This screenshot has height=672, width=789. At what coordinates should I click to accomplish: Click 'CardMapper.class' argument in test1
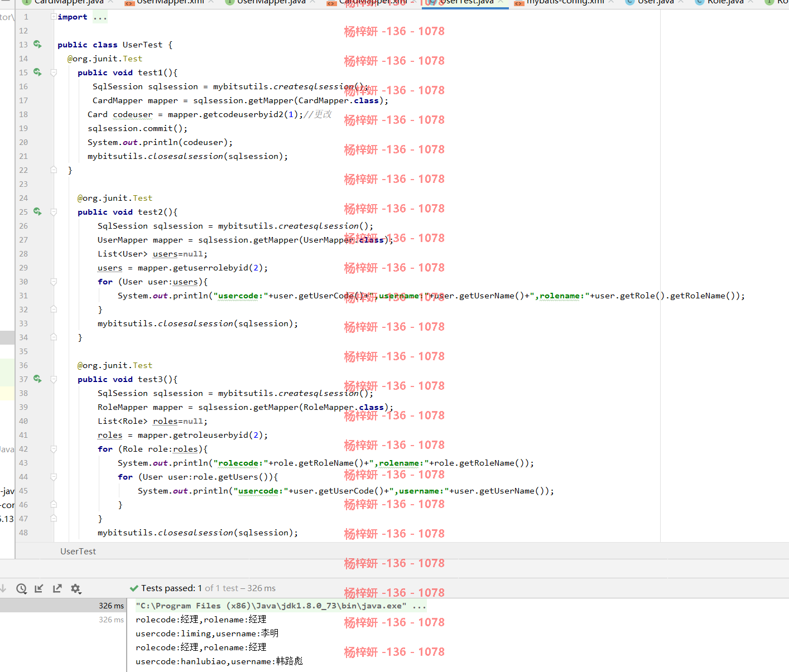coord(339,100)
